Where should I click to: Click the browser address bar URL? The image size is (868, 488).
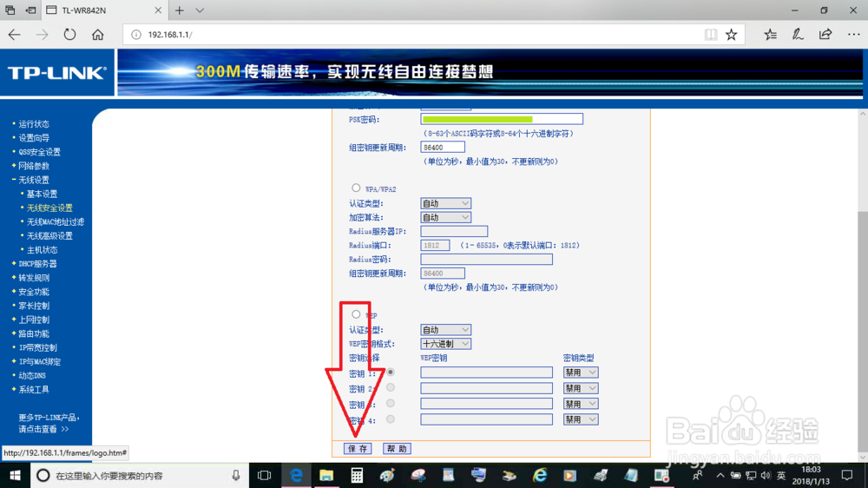(170, 35)
